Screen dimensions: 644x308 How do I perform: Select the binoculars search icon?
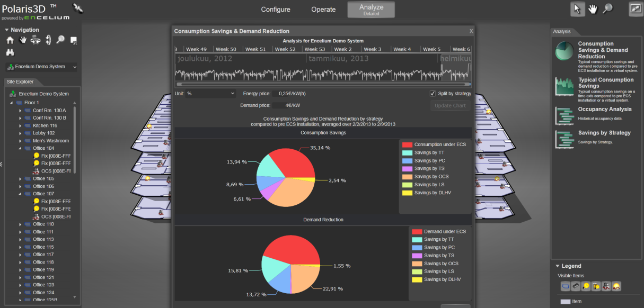point(10,52)
